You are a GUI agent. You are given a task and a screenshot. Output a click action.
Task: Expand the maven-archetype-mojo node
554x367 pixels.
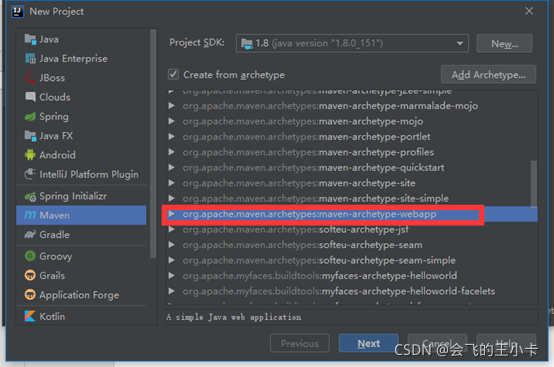tap(172, 121)
